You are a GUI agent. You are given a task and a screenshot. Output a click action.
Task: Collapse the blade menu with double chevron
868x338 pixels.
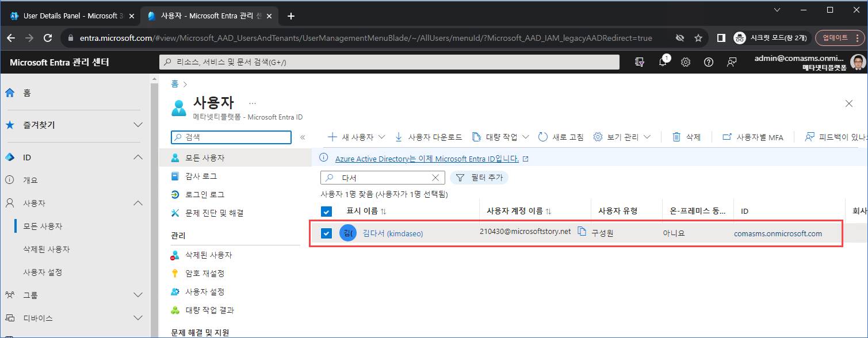[x=303, y=137]
